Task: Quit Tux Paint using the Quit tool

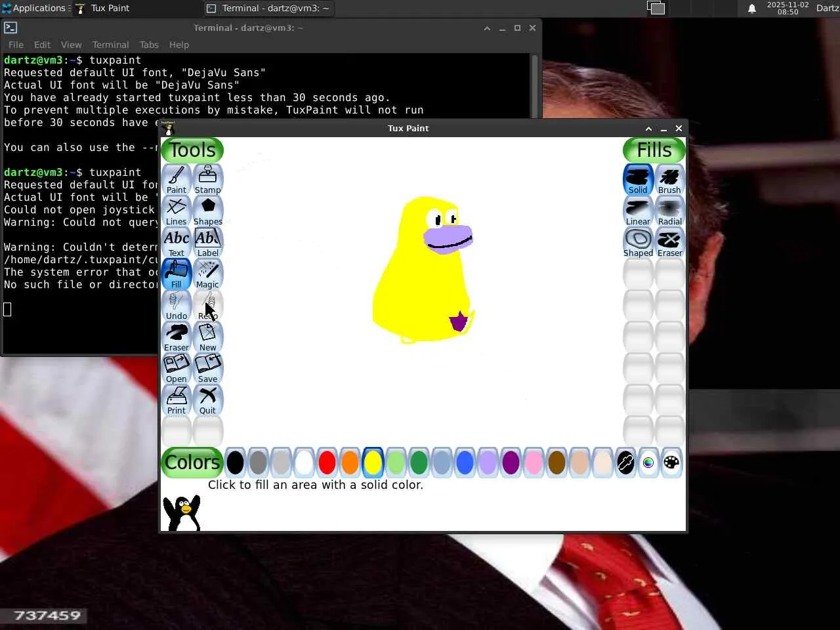Action: pos(208,400)
